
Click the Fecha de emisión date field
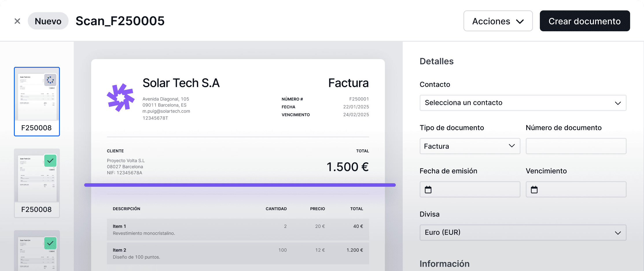tap(470, 190)
